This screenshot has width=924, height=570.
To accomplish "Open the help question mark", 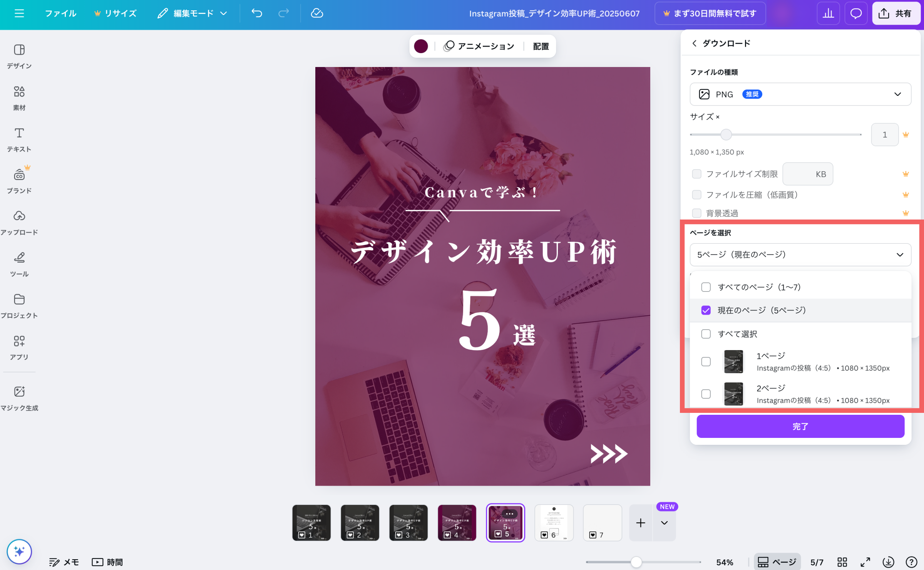I will 911,562.
